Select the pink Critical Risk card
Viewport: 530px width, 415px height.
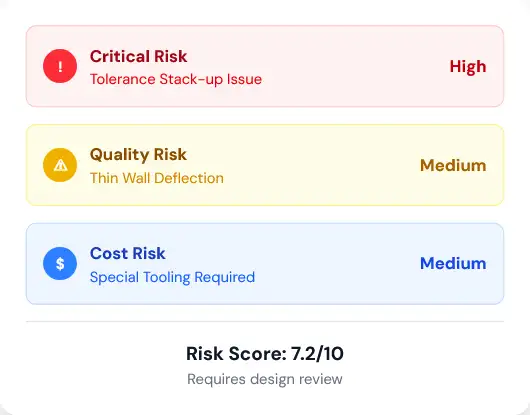pyautogui.click(x=265, y=66)
